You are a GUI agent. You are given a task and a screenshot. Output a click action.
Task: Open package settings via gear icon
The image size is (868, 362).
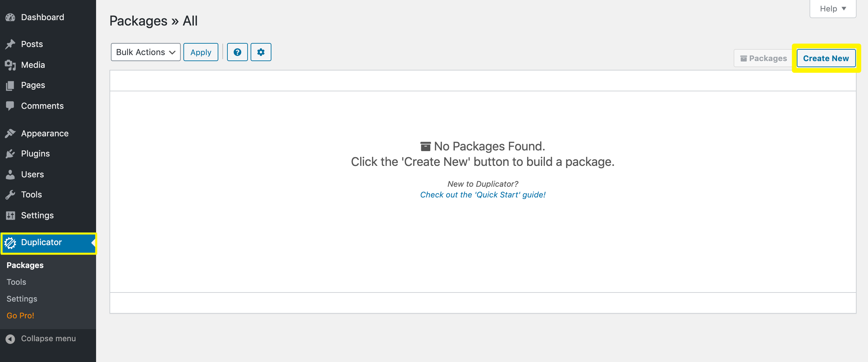pyautogui.click(x=261, y=52)
